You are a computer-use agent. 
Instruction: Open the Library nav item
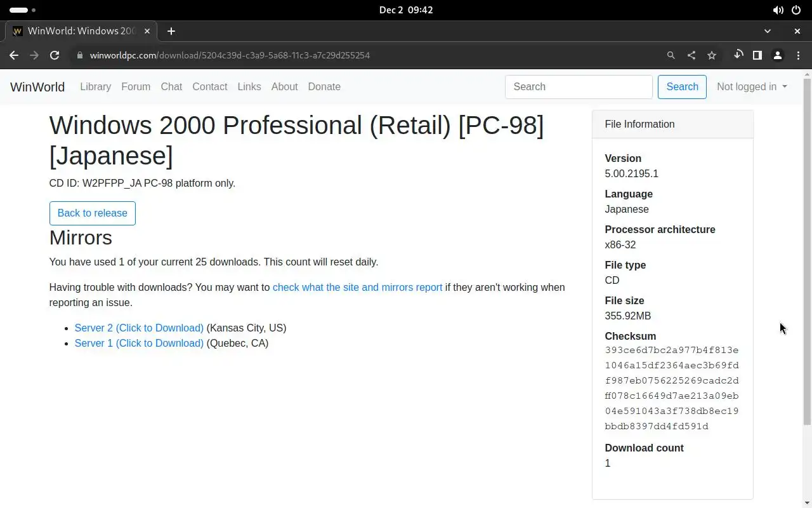(96, 87)
